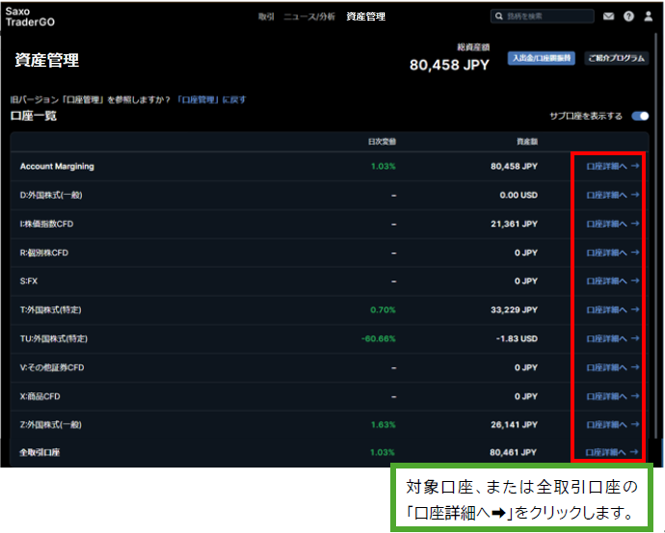The image size is (665, 533).
Task: Open the user profile icon
Action: click(x=648, y=16)
